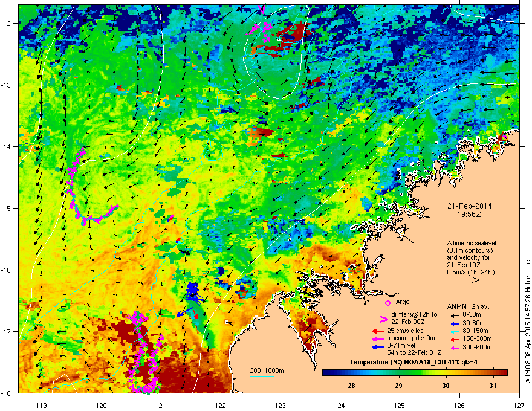The width and height of the screenshot is (532, 411).
Task: Click the slocum_glider 0m label
Action: click(410, 338)
